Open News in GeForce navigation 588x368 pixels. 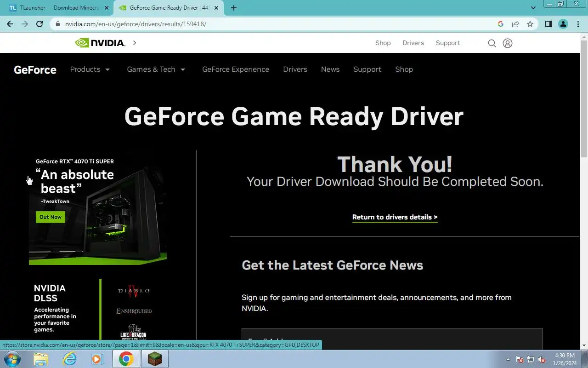[330, 69]
